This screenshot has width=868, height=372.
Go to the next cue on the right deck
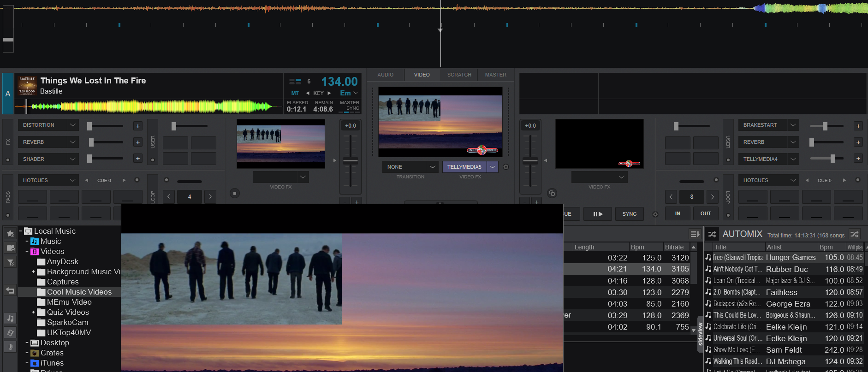click(x=844, y=180)
